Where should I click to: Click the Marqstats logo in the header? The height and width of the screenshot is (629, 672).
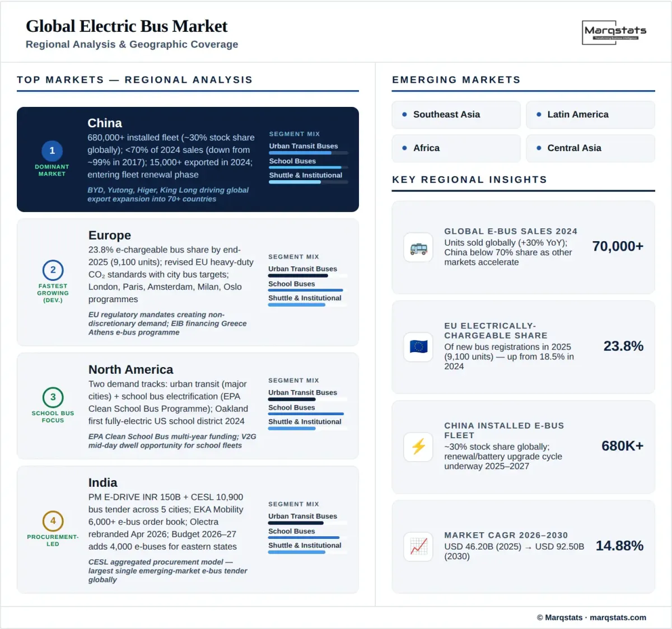point(613,32)
